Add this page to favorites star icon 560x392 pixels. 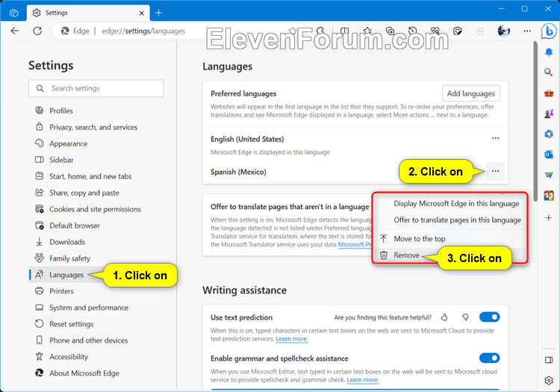point(293,31)
